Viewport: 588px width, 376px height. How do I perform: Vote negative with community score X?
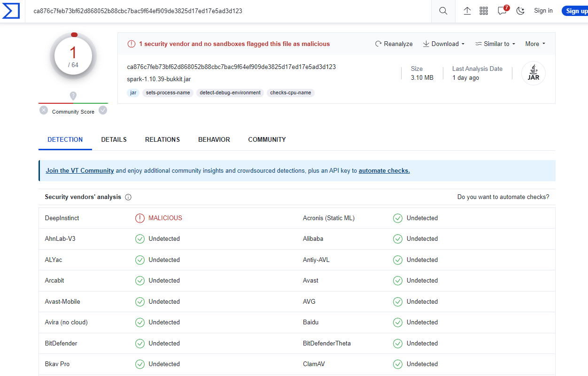tap(44, 110)
